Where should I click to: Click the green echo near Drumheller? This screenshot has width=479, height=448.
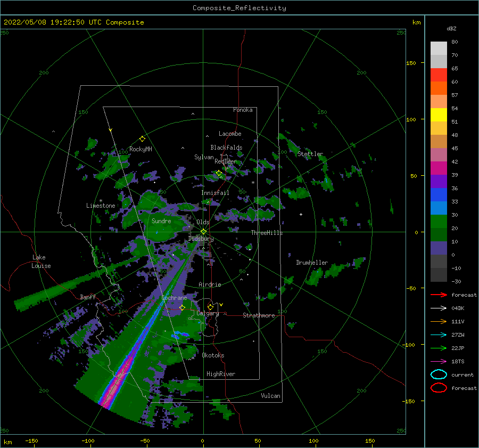315,277
